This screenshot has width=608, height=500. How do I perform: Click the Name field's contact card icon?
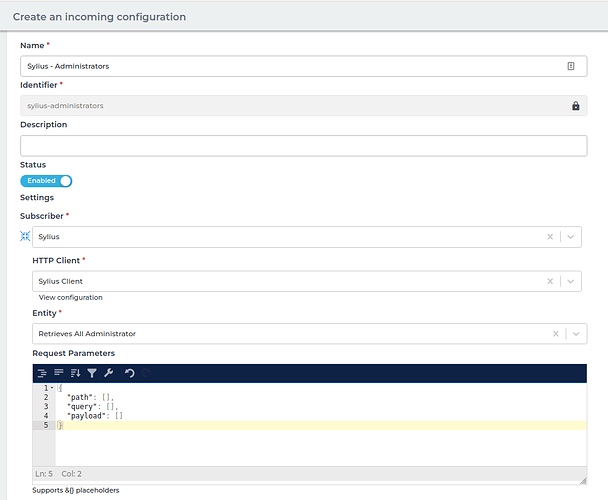pyautogui.click(x=571, y=66)
